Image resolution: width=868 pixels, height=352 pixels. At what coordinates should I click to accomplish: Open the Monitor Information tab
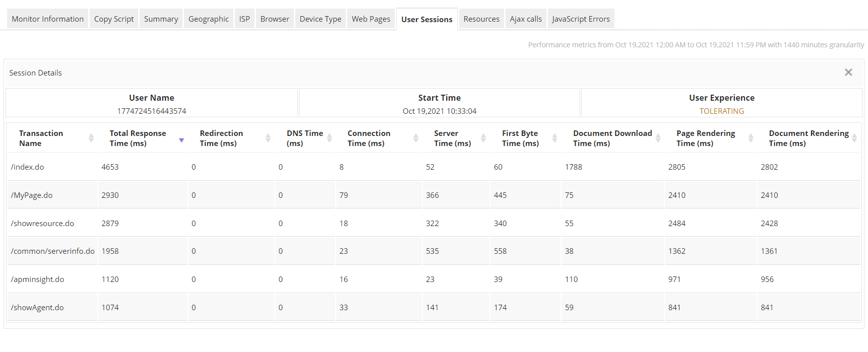[x=48, y=19]
